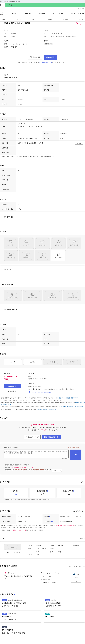
Task: Click the 메일로 질문하기 button
Action: pos(57,470)
